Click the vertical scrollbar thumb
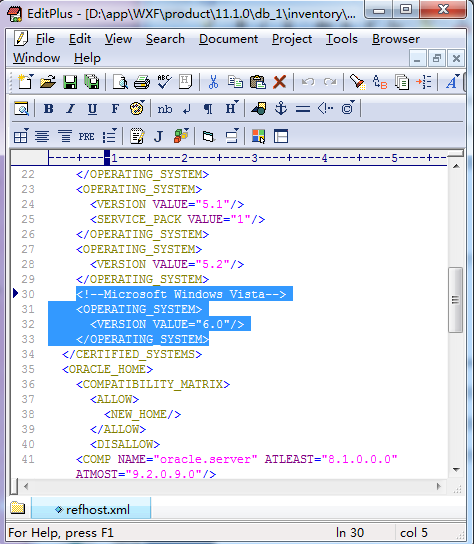 (x=455, y=300)
